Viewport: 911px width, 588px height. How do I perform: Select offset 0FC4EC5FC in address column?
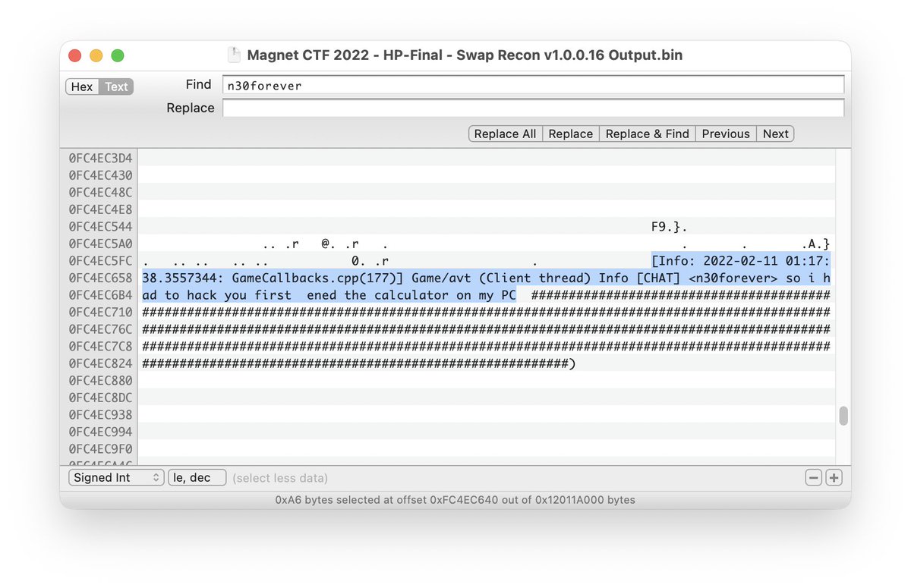(x=100, y=261)
